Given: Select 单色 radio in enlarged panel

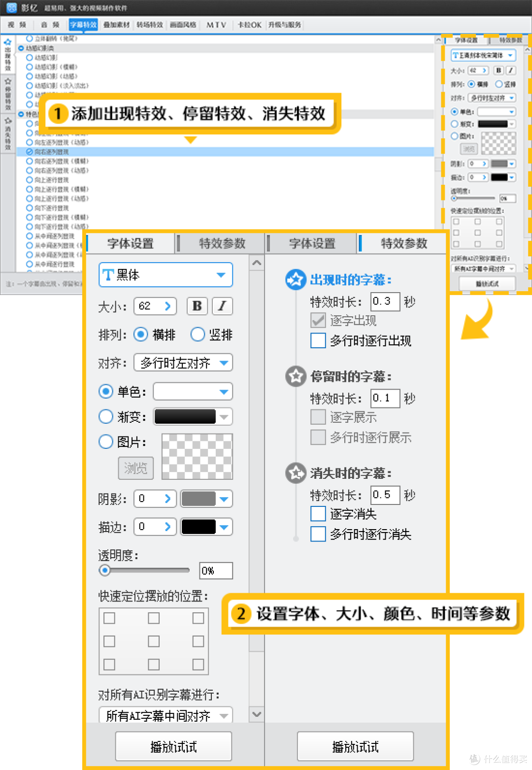Looking at the screenshot, I should pyautogui.click(x=106, y=392).
